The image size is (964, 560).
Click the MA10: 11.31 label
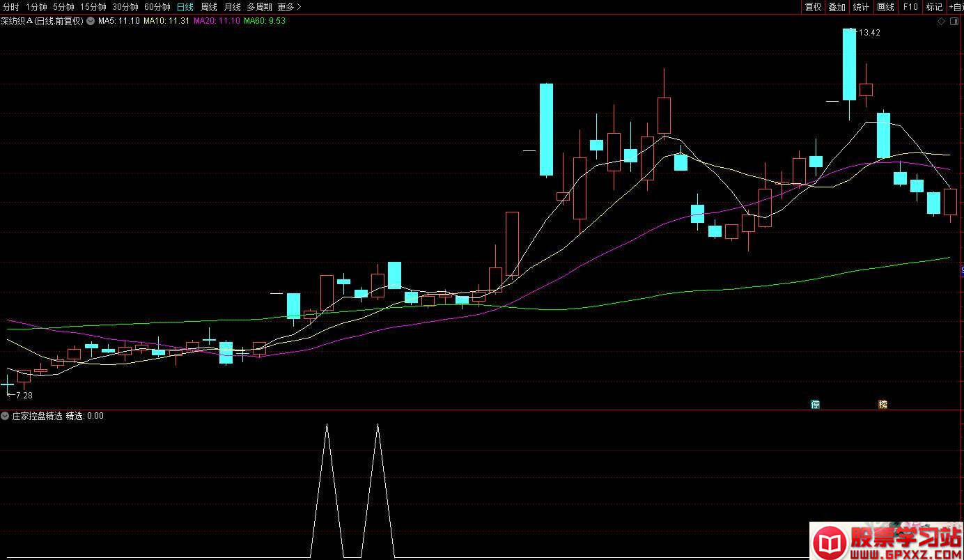[x=166, y=21]
